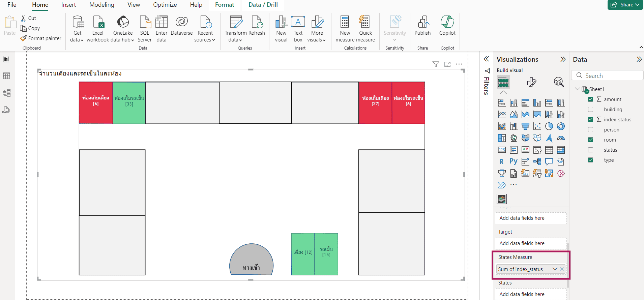
Task: Open the Modeling ribbon tab
Action: pyautogui.click(x=101, y=5)
